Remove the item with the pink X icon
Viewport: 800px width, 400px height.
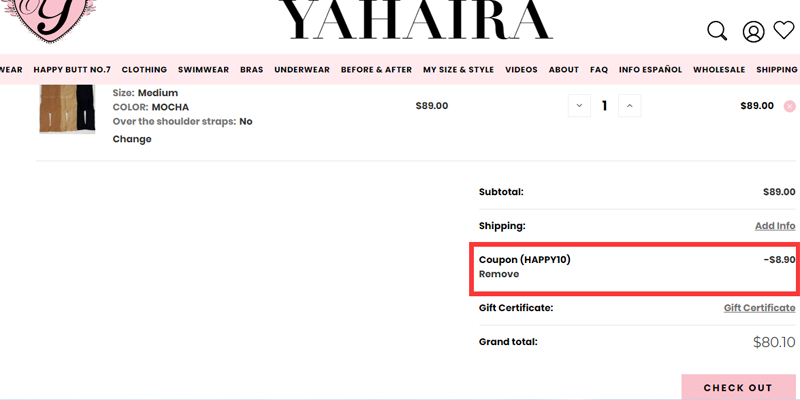[x=789, y=106]
